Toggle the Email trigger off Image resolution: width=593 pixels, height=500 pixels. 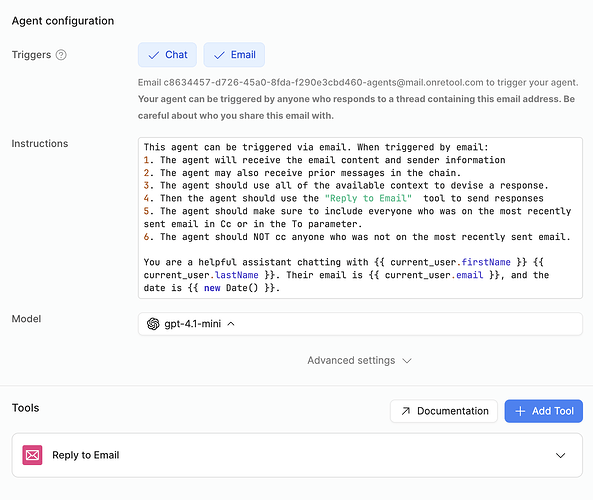click(x=234, y=55)
